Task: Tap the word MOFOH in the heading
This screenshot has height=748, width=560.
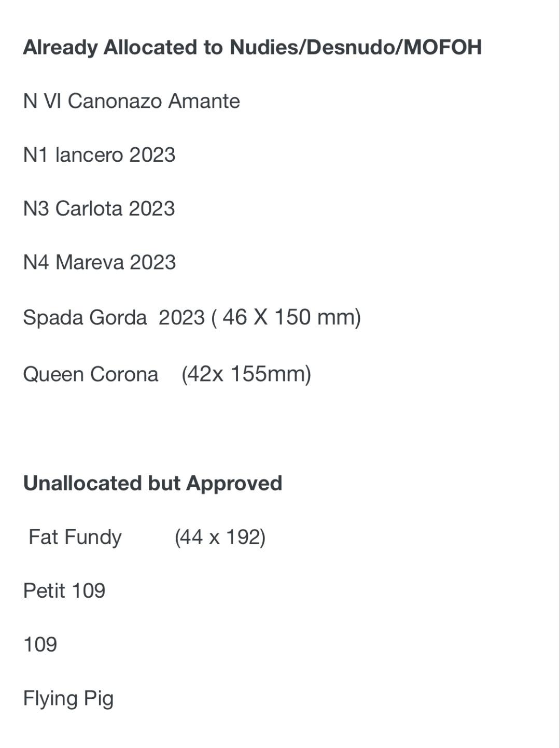Action: click(x=443, y=47)
